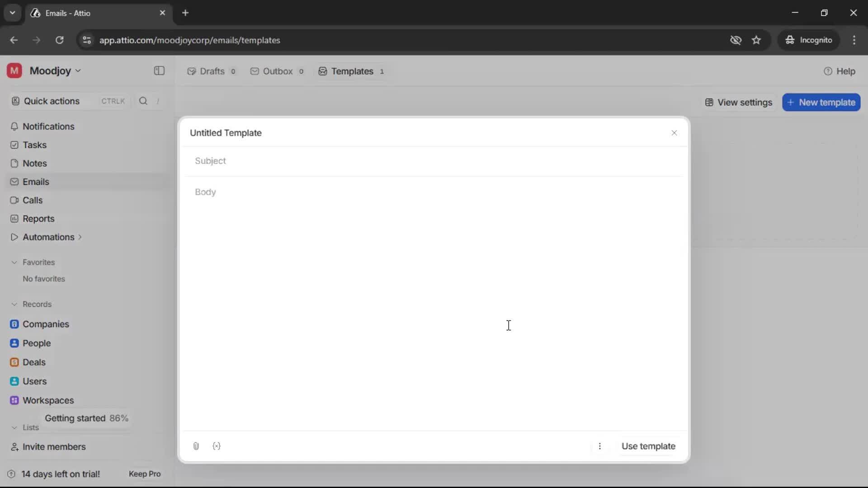The width and height of the screenshot is (868, 488).
Task: Click the Companies record icon
Action: (x=14, y=324)
